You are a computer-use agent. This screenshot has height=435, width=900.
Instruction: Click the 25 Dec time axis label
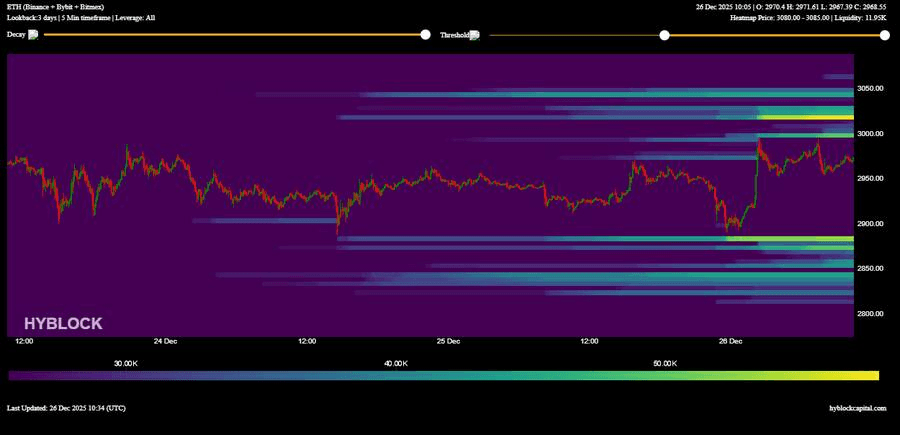[448, 341]
